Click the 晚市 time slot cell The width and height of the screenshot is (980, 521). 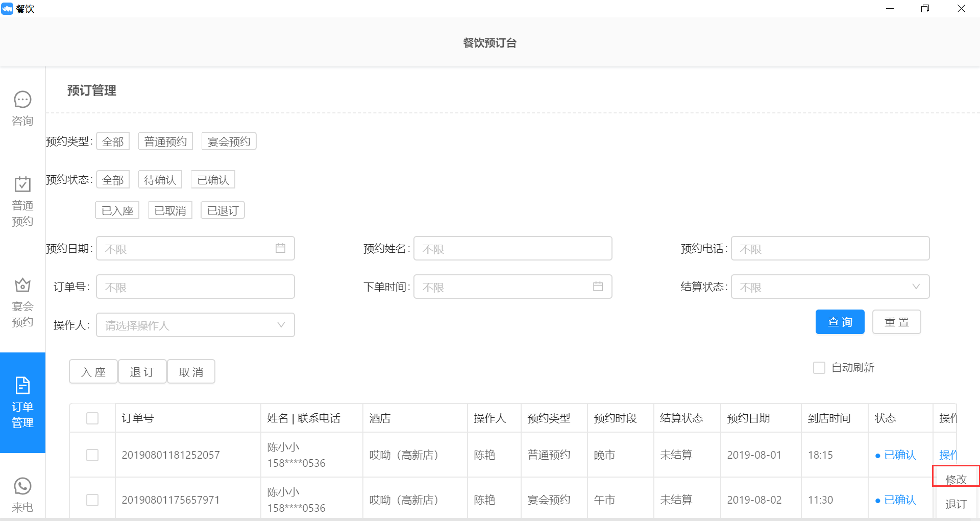604,455
